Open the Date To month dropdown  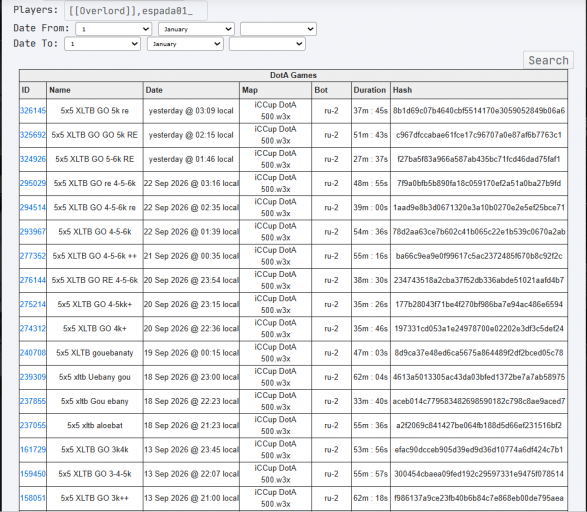pos(185,44)
